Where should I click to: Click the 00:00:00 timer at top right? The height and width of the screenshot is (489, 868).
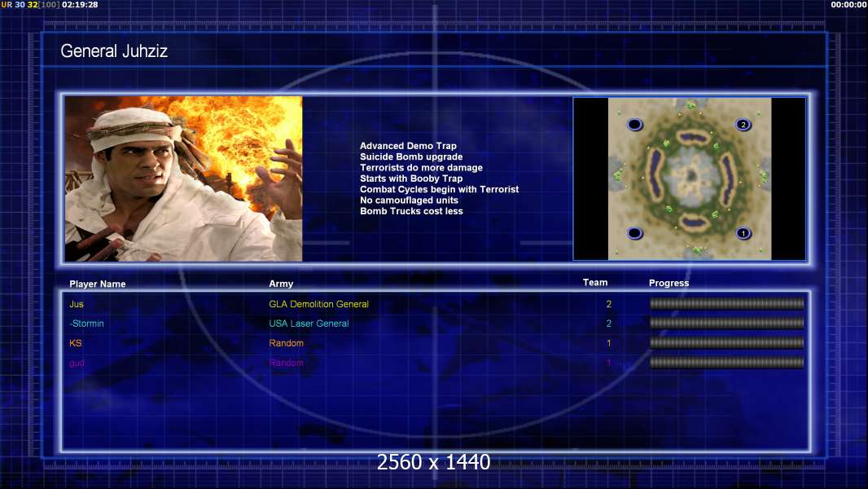point(848,4)
